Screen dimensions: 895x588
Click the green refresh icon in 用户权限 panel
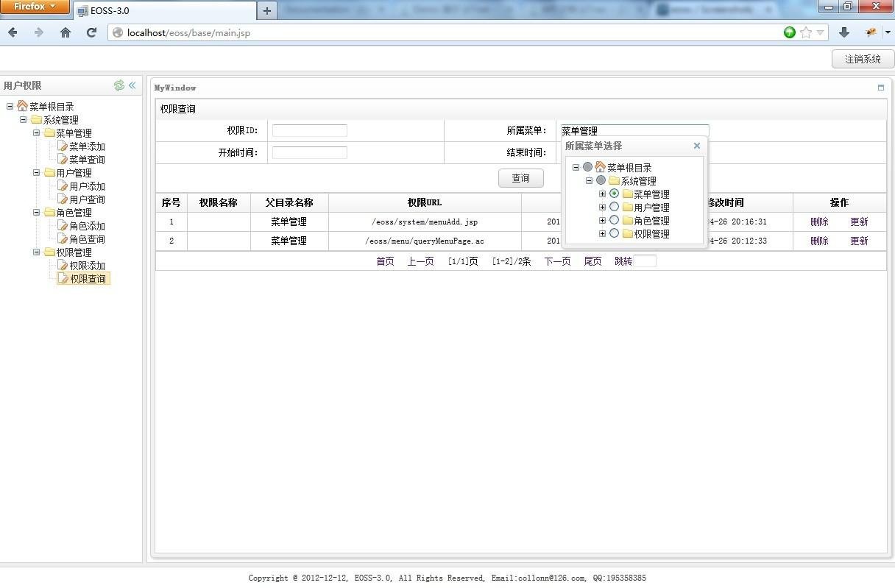coord(119,85)
